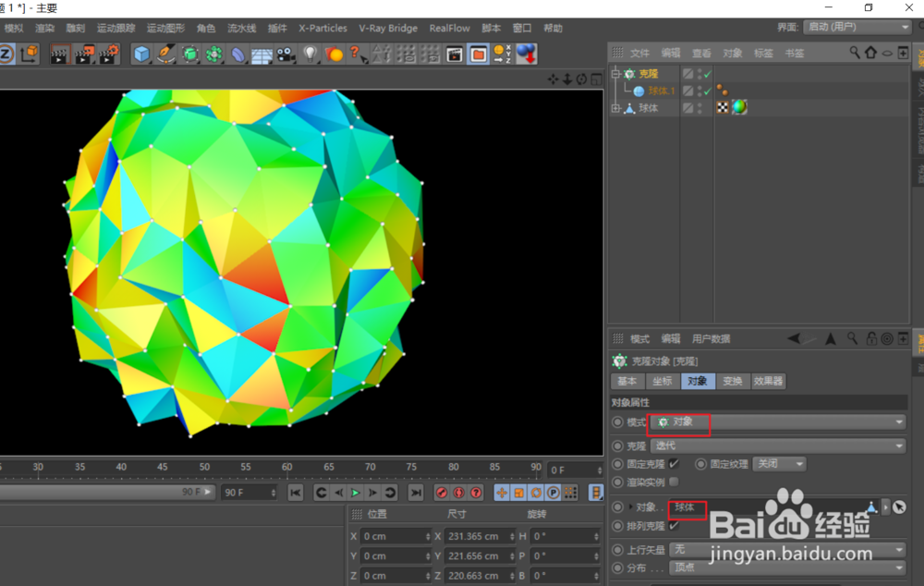Image resolution: width=924 pixels, height=586 pixels.
Task: Open the 用户数据 menu in Attributes panel
Action: (x=711, y=339)
